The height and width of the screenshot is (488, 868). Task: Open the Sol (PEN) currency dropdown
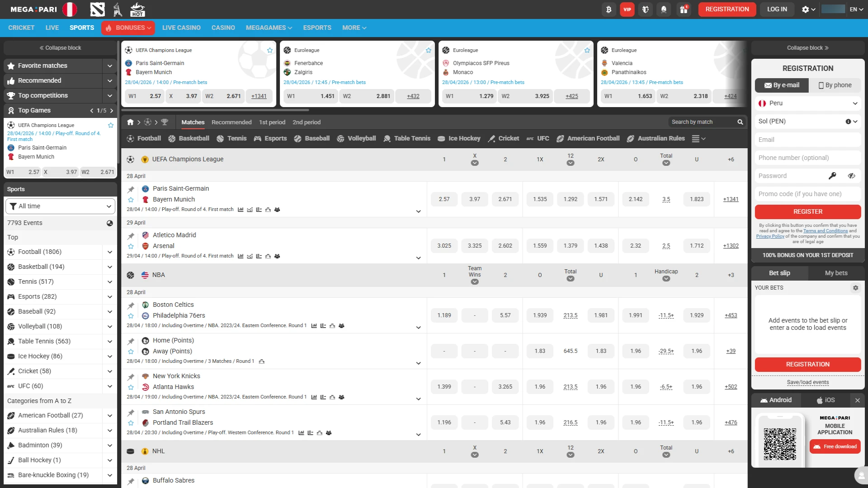click(808, 122)
